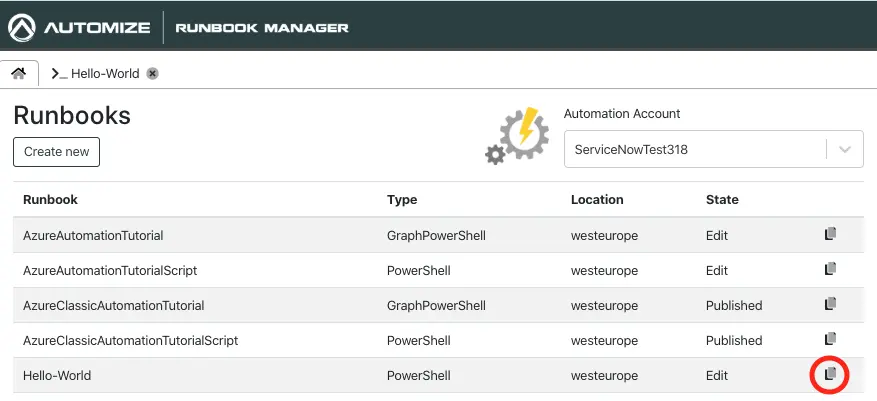Copy the AzureAutomationTutorialScript runbook
The height and width of the screenshot is (401, 877).
coord(830,269)
